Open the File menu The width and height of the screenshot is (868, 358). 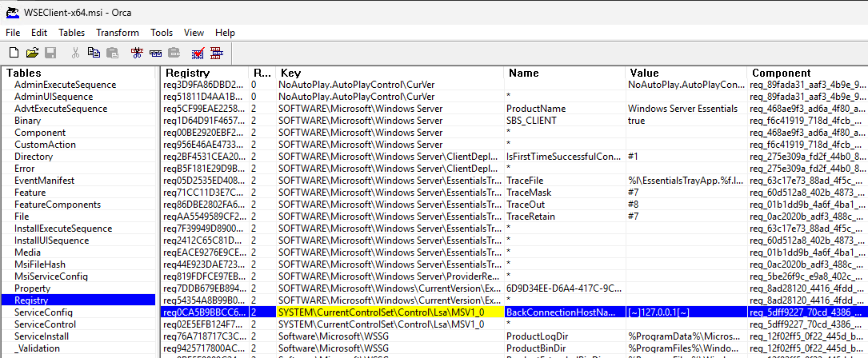click(x=13, y=33)
